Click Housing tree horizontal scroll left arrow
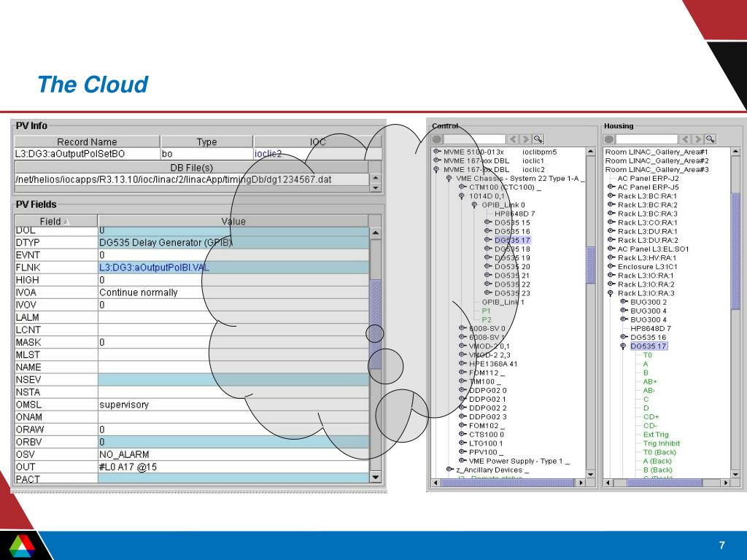 coord(608,483)
